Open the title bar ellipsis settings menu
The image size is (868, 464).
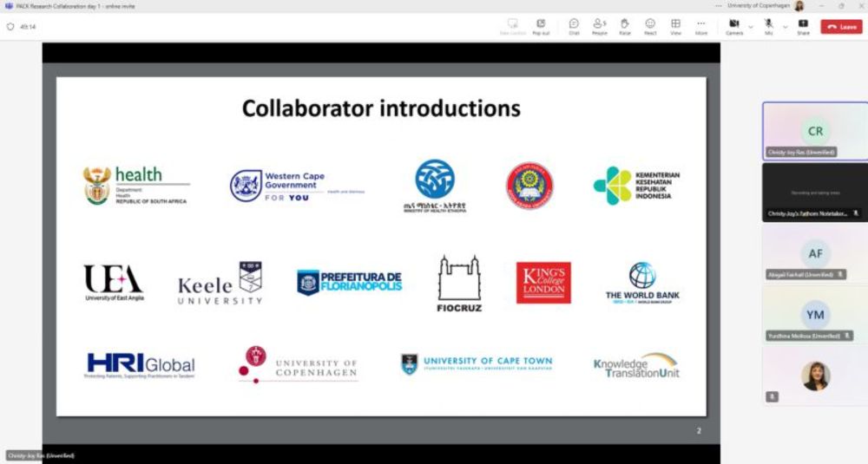pyautogui.click(x=719, y=6)
